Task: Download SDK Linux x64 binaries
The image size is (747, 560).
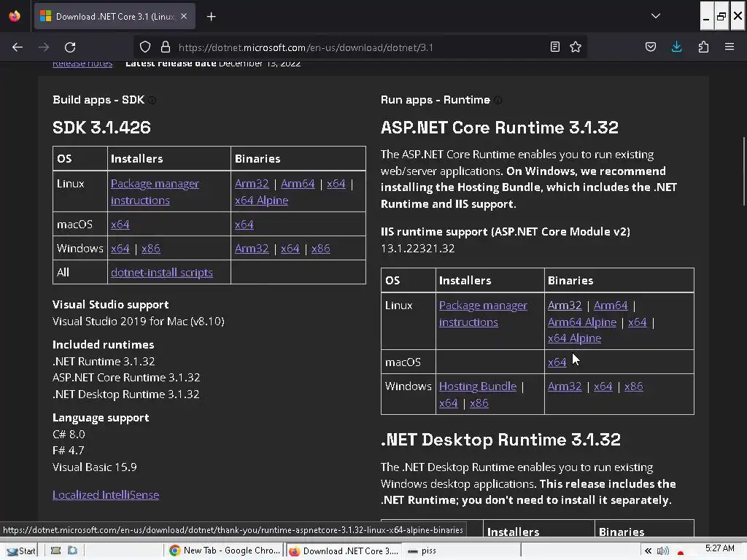Action: [x=336, y=184]
